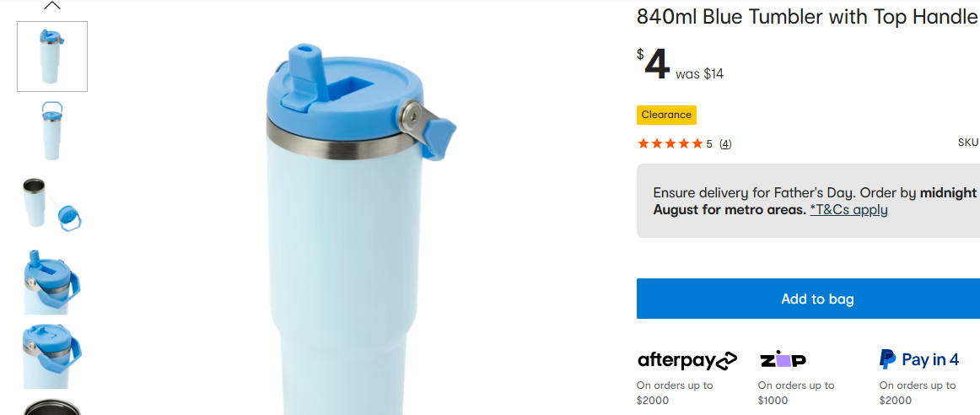Click the PayPal Pay in 4 logo

pyautogui.click(x=918, y=359)
